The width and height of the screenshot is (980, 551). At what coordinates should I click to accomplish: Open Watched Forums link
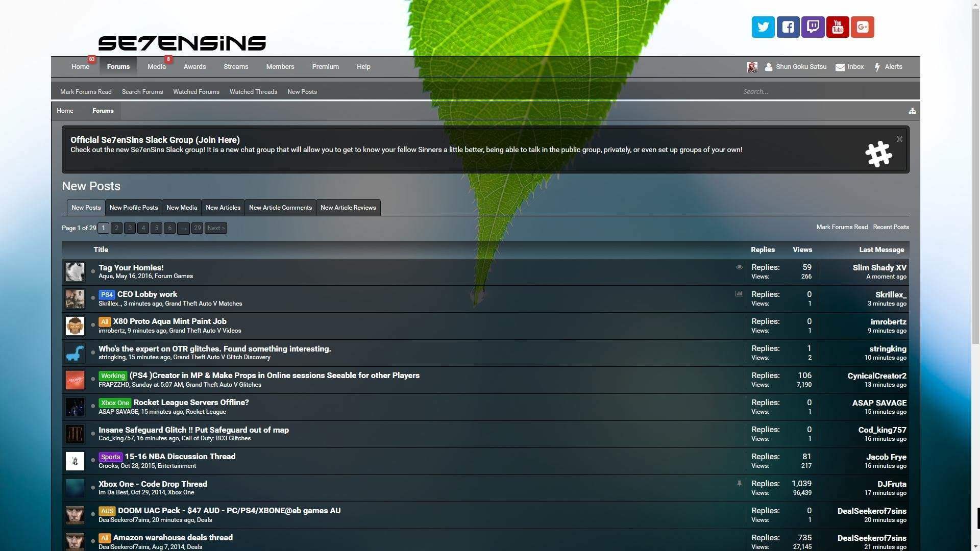coord(196,92)
